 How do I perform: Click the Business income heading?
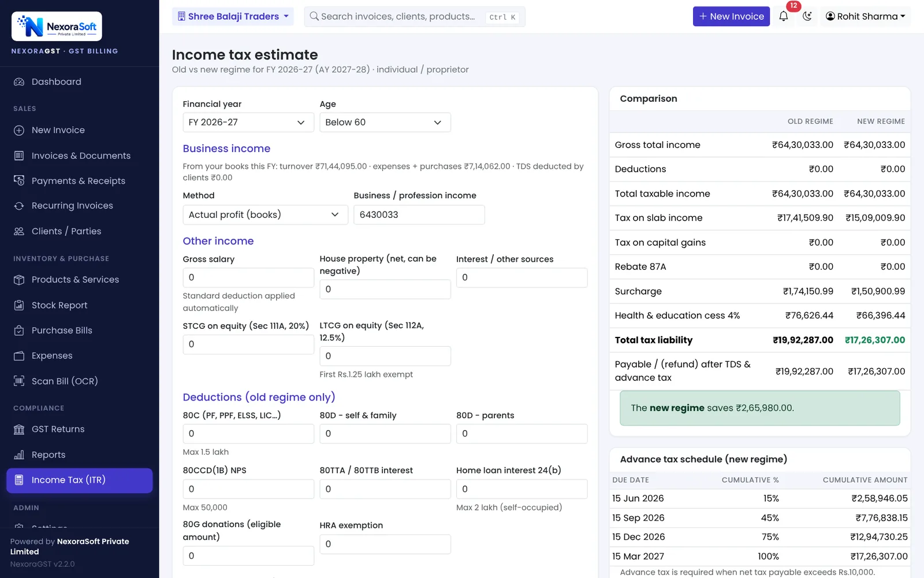click(x=226, y=149)
